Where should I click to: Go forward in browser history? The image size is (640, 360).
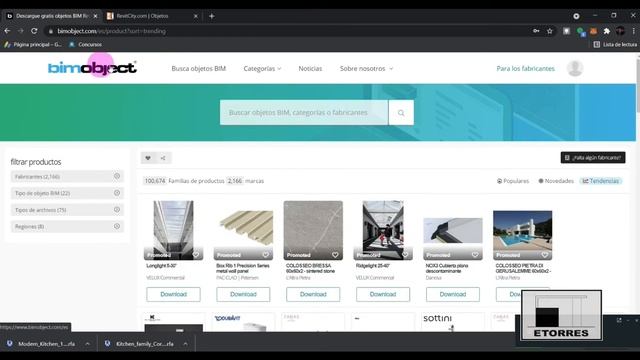pos(21,31)
